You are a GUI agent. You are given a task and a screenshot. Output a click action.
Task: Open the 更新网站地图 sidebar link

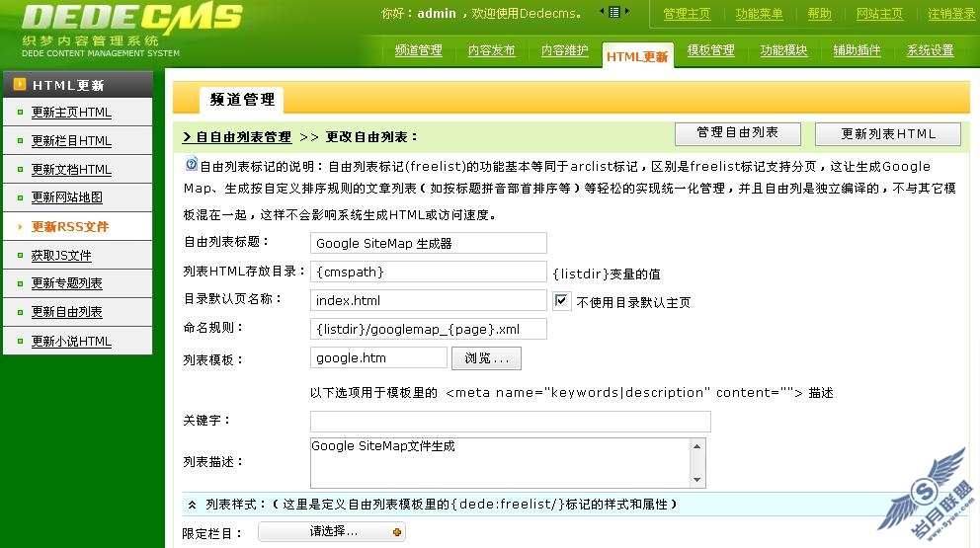coord(66,197)
